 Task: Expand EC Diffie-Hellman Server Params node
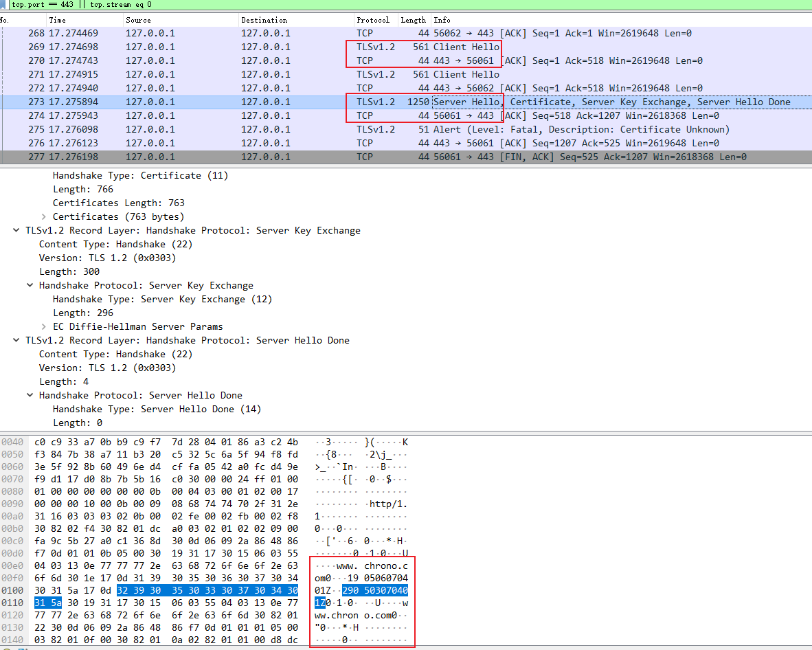point(44,326)
